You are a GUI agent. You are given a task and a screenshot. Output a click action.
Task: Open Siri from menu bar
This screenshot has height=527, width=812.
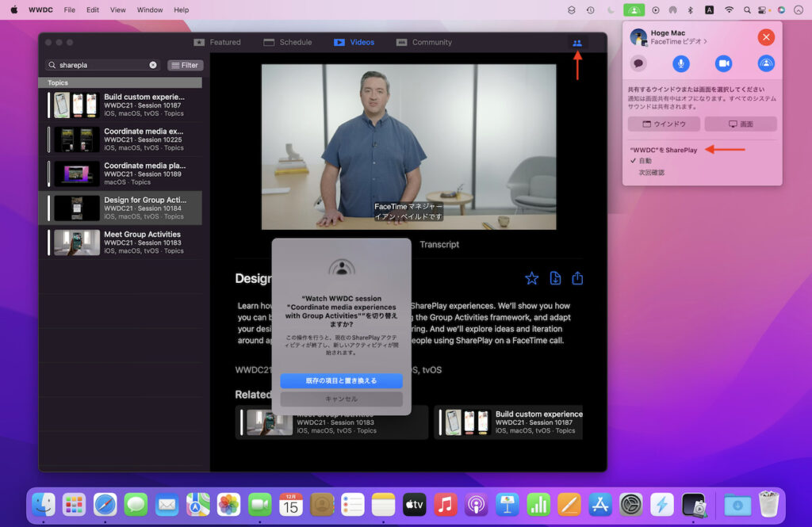(x=781, y=10)
